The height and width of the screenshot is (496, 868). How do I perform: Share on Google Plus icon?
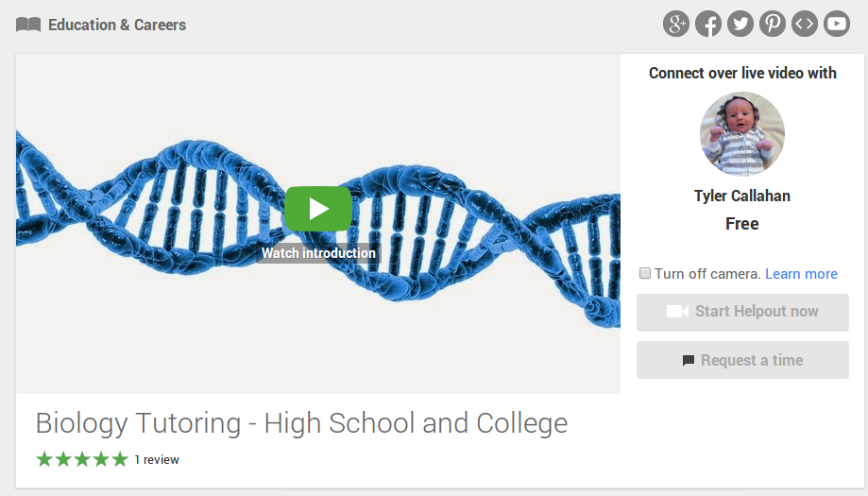pyautogui.click(x=676, y=24)
